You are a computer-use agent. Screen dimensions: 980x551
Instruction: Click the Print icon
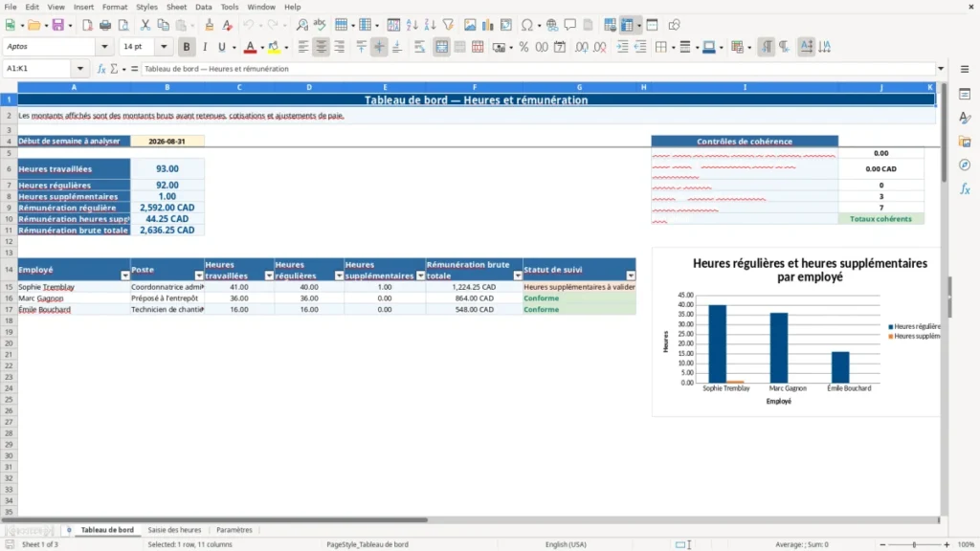click(x=105, y=25)
